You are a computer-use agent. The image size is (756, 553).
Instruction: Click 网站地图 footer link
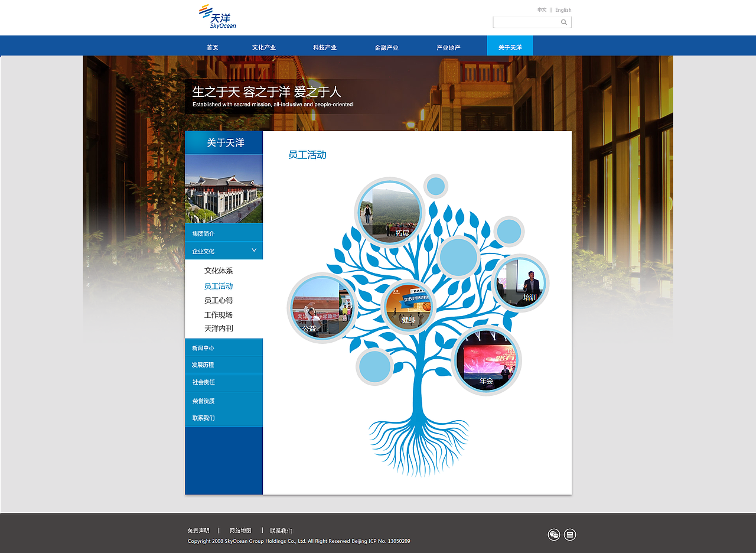(x=240, y=531)
